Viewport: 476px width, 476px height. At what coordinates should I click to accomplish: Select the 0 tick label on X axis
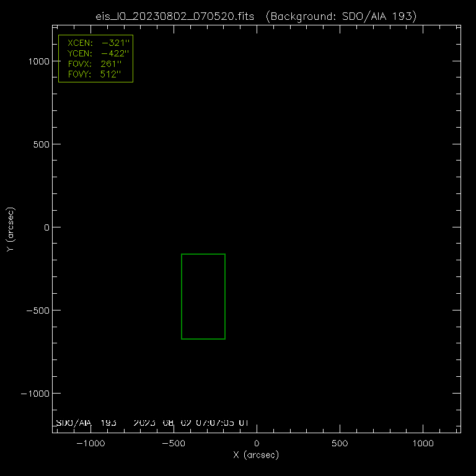[x=257, y=444]
